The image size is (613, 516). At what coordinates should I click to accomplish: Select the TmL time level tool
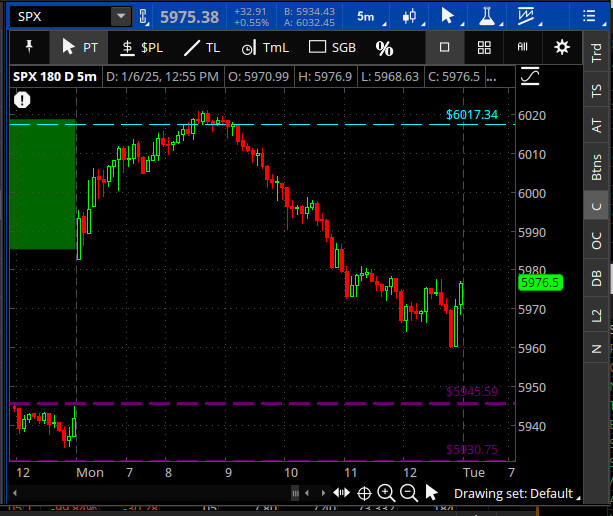coord(264,47)
